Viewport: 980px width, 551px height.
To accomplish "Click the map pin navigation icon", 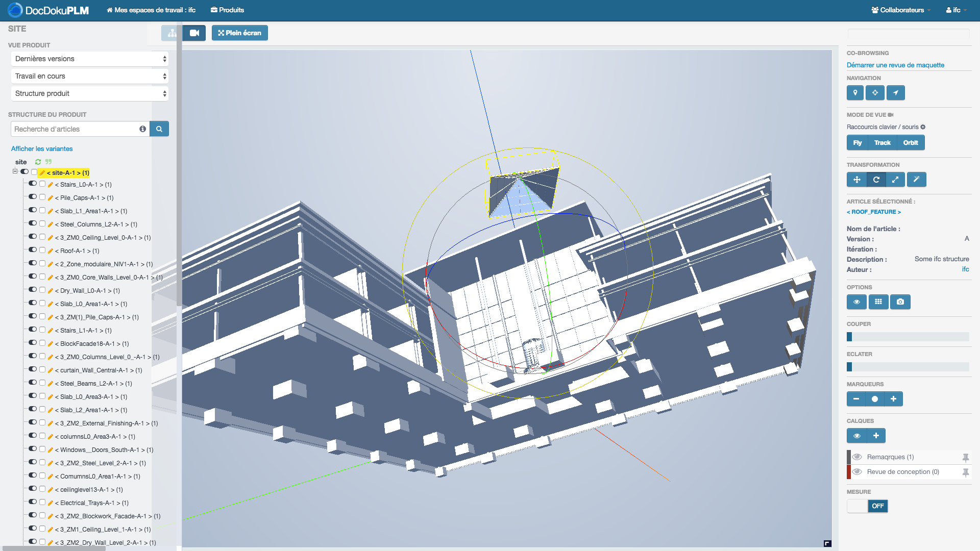I will [x=855, y=93].
